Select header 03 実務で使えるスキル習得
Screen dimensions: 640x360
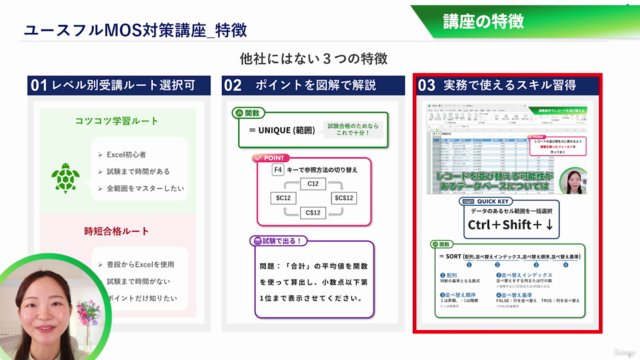(x=507, y=85)
